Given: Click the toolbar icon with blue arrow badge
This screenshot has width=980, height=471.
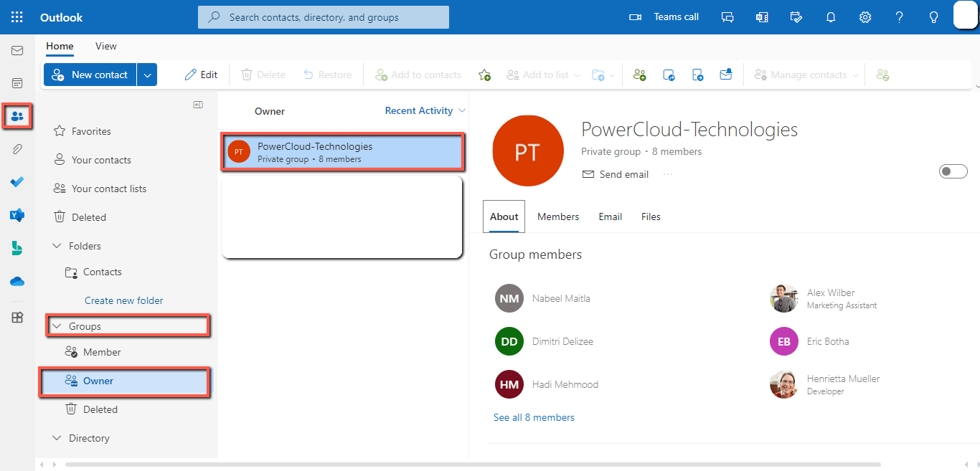Looking at the screenshot, I should [x=669, y=75].
